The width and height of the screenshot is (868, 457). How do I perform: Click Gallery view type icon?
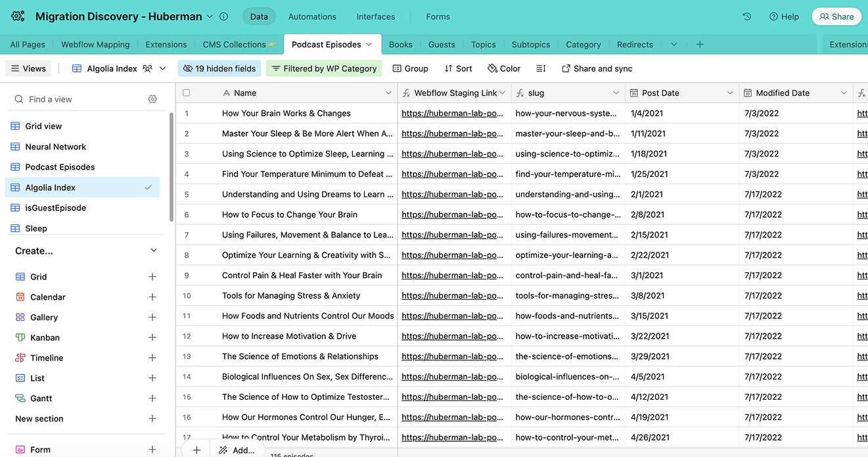[x=20, y=318]
